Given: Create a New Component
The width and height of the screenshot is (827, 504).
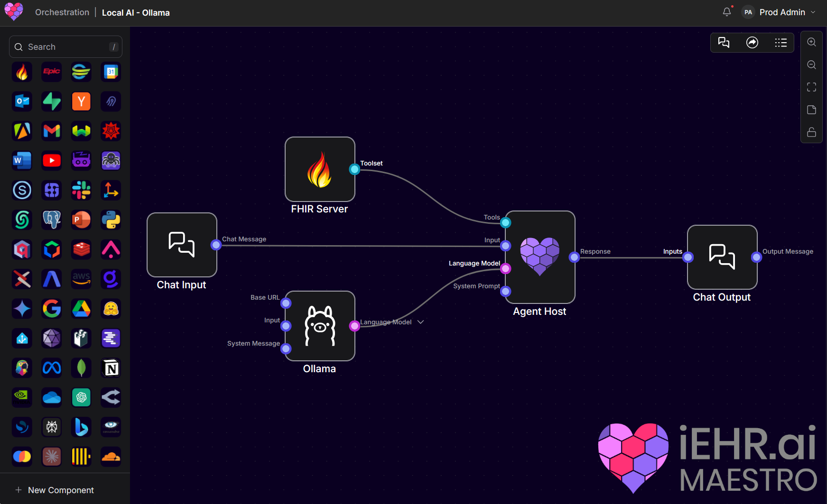Looking at the screenshot, I should (x=55, y=490).
